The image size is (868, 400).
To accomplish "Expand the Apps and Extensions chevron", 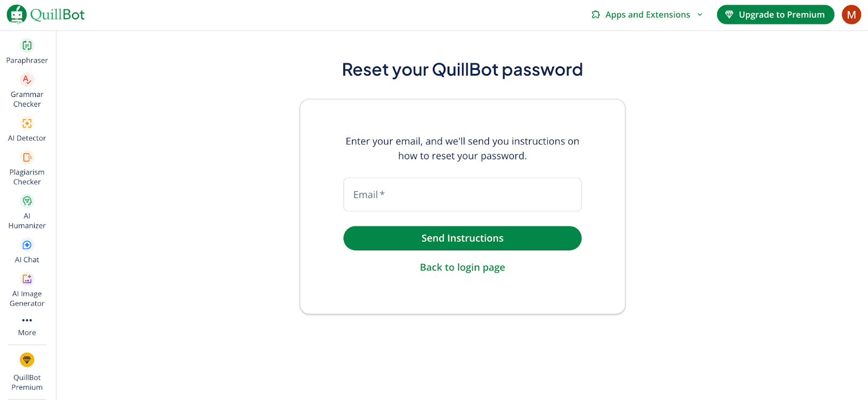I will pos(700,15).
